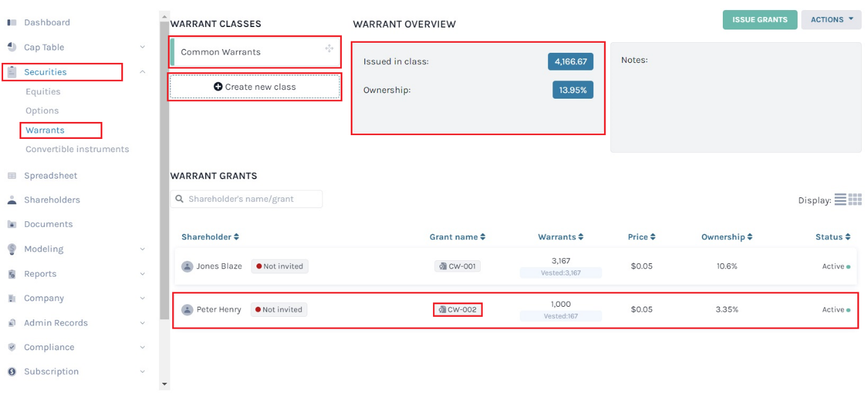The image size is (868, 396).
Task: Click Not invited badge for Peter Henry
Action: click(x=279, y=310)
